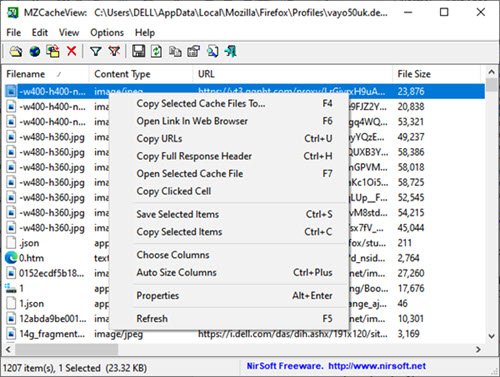The height and width of the screenshot is (377, 500).
Task: Select the 0.htm file row
Action: click(x=31, y=258)
